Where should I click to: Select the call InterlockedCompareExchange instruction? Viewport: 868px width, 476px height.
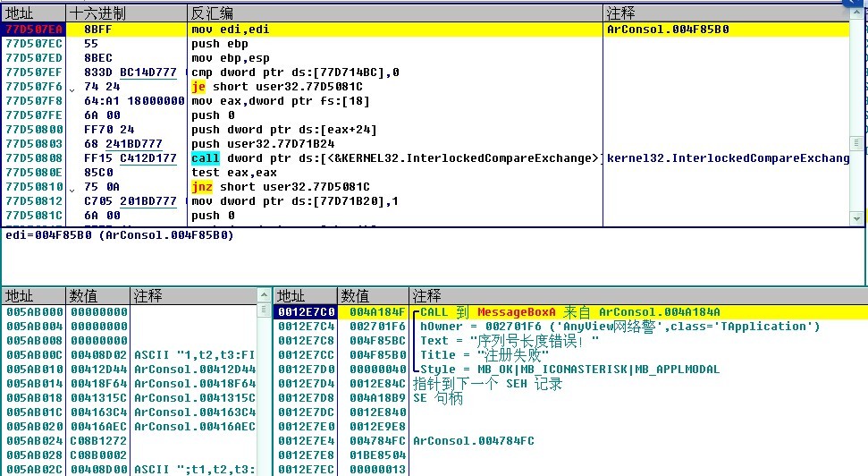tap(395, 158)
